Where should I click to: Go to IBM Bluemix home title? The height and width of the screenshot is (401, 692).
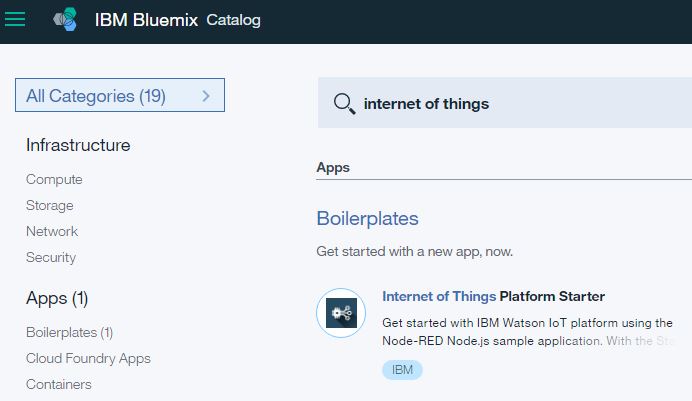pyautogui.click(x=147, y=20)
